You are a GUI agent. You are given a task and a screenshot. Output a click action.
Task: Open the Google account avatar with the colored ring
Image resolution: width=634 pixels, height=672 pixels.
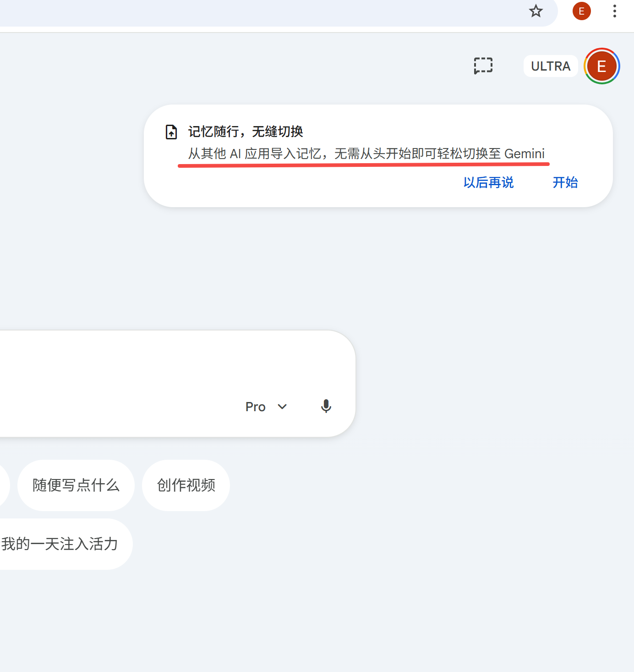click(601, 66)
